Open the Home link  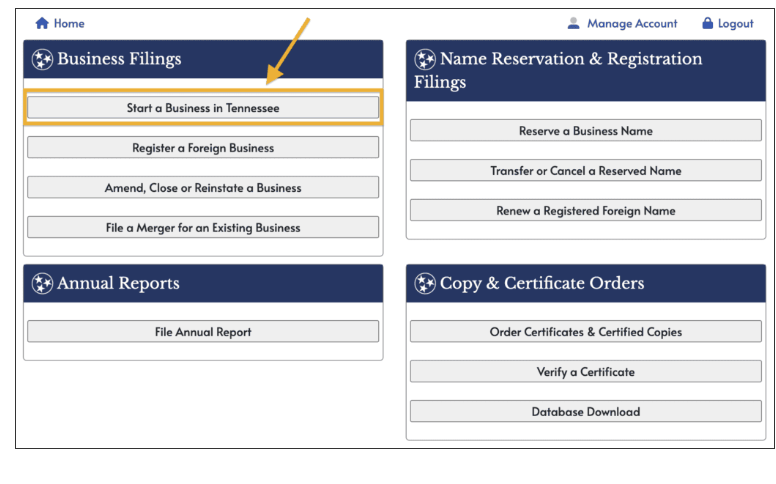pos(69,23)
